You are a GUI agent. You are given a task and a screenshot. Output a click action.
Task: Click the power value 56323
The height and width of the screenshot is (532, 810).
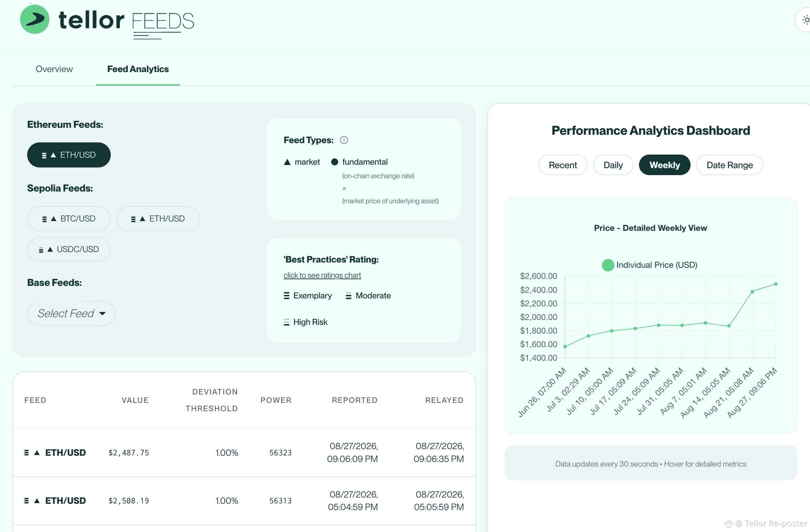[280, 453]
